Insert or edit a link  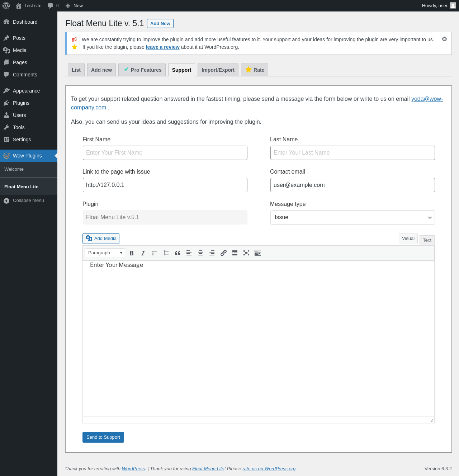tap(223, 253)
